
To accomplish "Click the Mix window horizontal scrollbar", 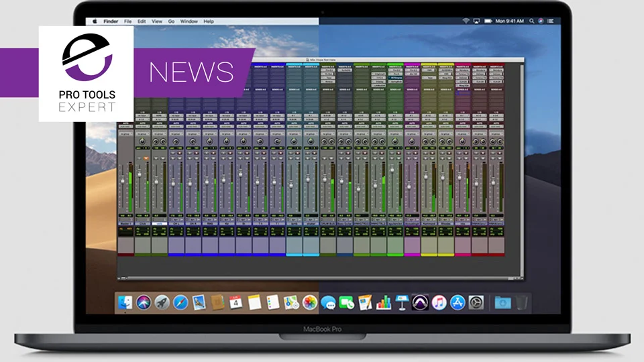I will [x=316, y=278].
